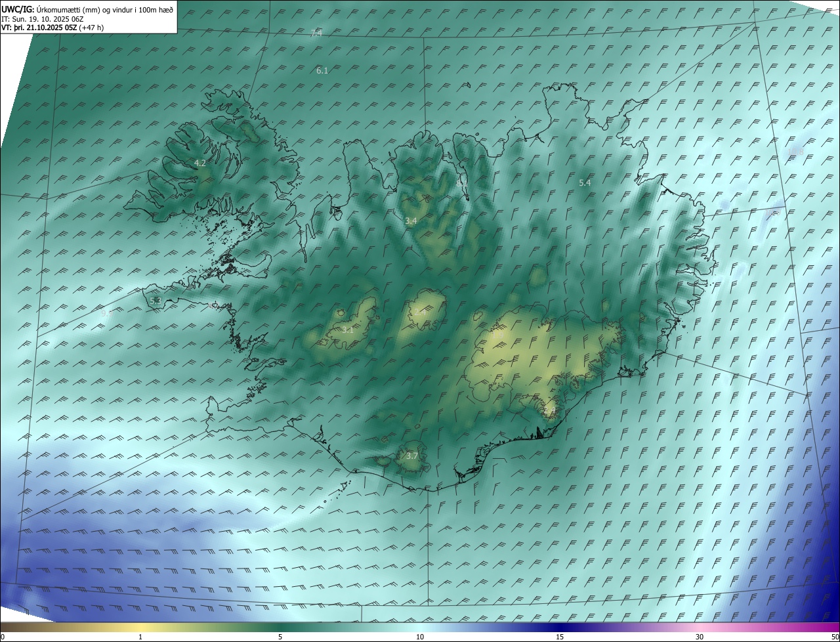Click the 7.4 value north of Westfjords
The height and width of the screenshot is (642, 840).
click(316, 33)
